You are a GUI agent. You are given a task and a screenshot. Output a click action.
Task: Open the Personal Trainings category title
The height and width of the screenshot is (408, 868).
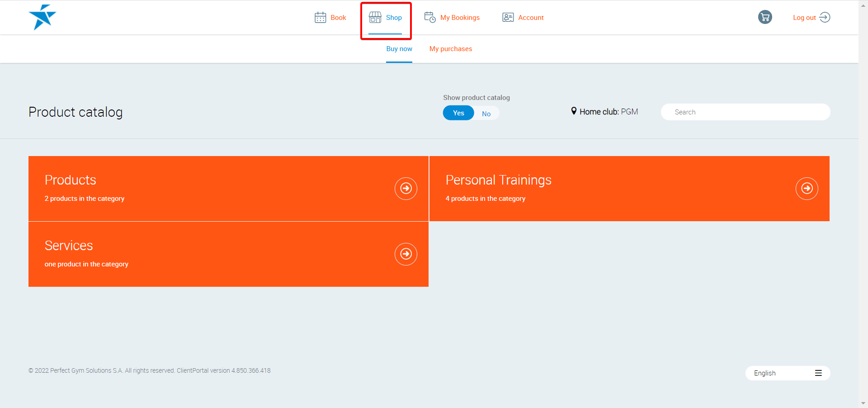tap(498, 180)
